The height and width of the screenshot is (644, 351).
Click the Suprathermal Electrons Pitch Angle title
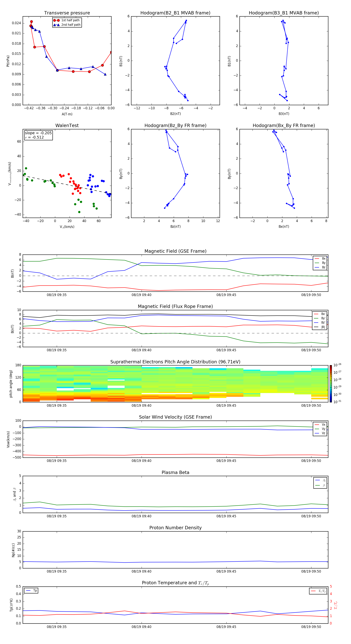click(x=175, y=362)
